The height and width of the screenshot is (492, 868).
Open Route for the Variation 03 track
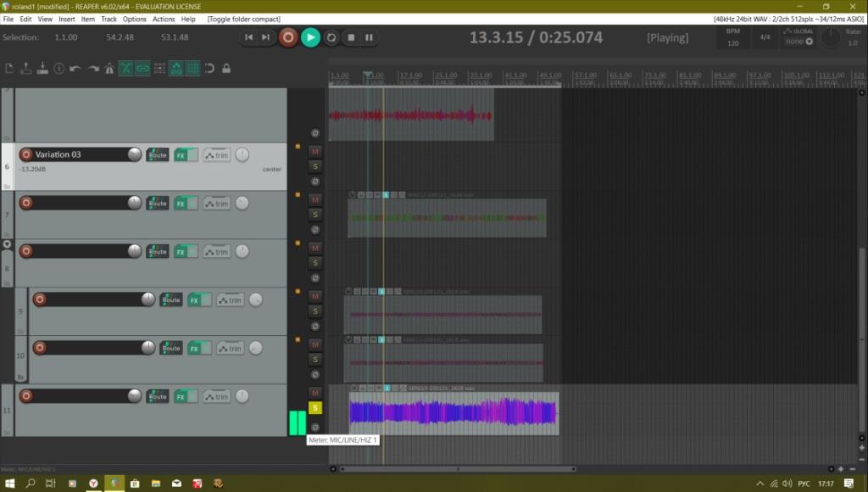click(x=158, y=155)
